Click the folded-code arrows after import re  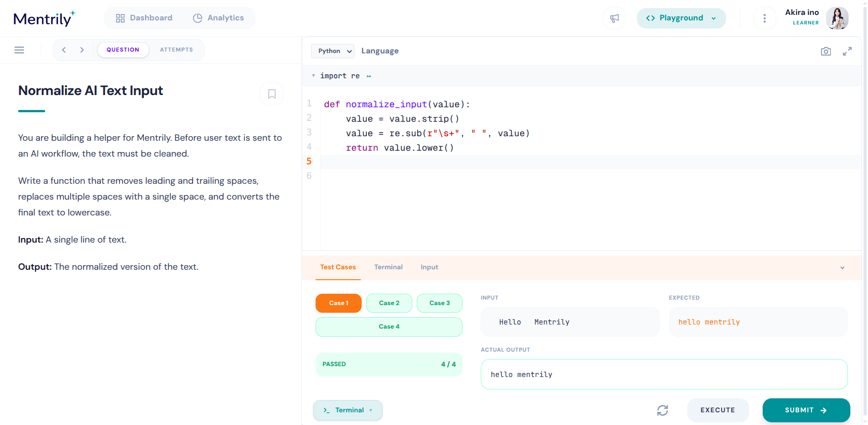point(369,76)
